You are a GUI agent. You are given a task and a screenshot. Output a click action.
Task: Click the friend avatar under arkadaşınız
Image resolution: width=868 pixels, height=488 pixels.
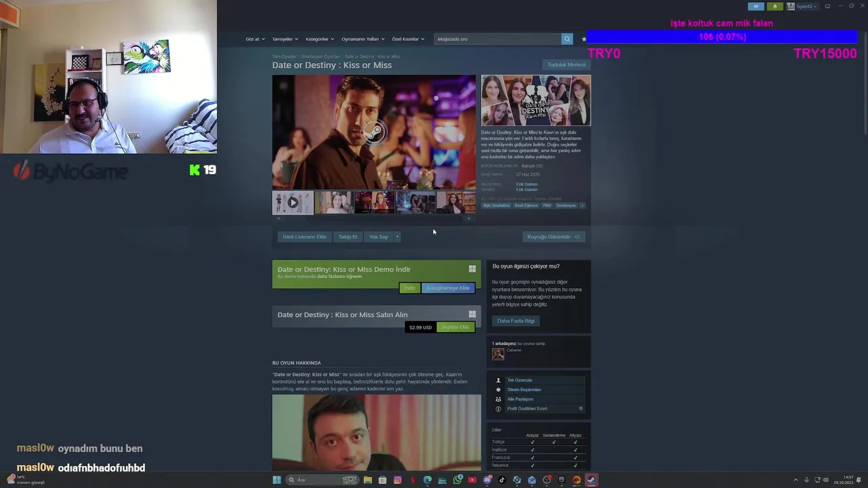(498, 354)
